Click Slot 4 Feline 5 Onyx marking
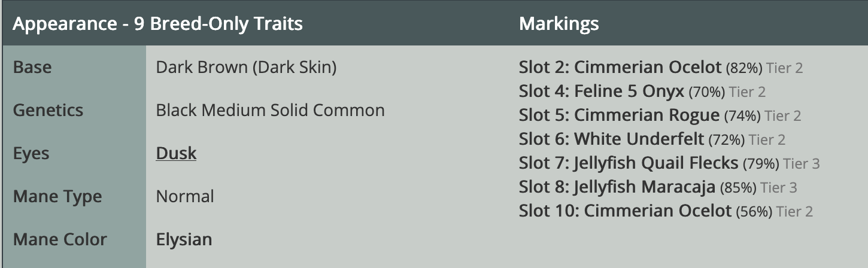This screenshot has height=268, width=868. [601, 92]
